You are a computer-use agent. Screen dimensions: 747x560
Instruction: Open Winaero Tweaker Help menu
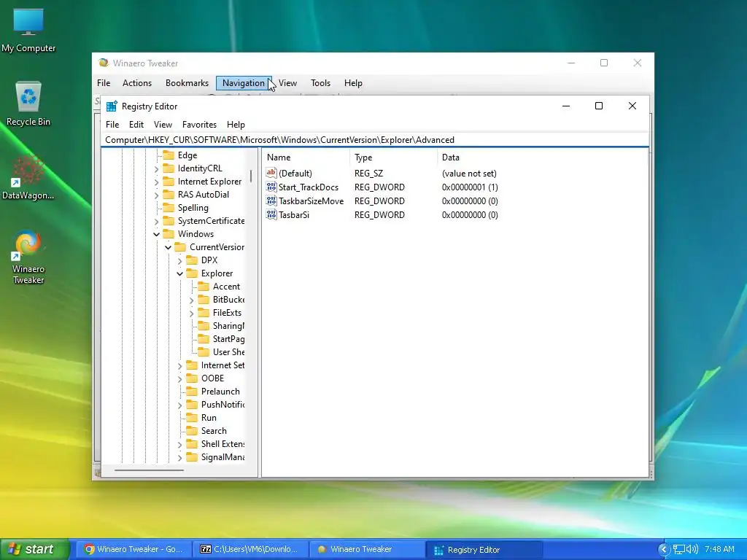tap(354, 83)
